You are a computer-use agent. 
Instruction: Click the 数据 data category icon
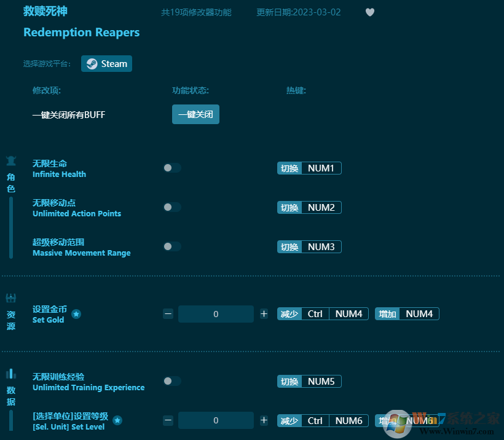pyautogui.click(x=11, y=374)
